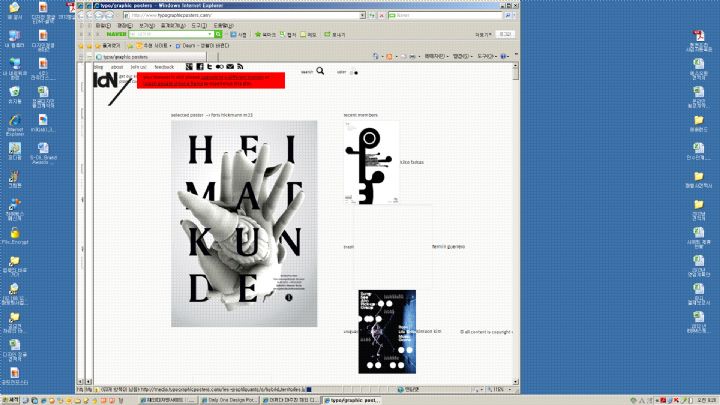Click the PDF file icon at desktop top right
Viewport: 720px width, 405px height.
[699, 41]
